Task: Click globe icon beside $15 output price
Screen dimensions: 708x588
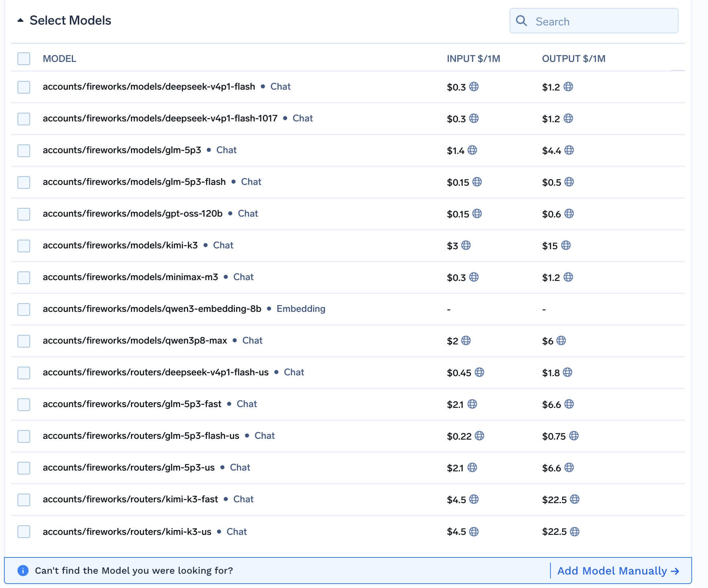Action: point(566,245)
